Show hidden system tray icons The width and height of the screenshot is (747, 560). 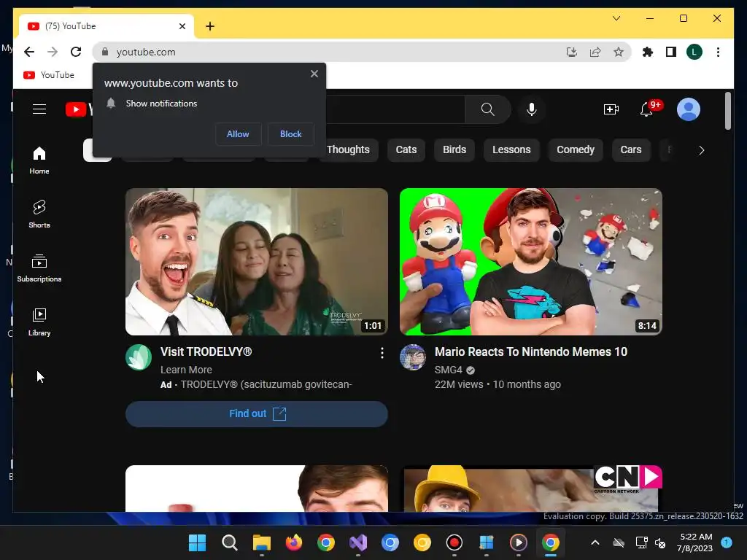[595, 542]
